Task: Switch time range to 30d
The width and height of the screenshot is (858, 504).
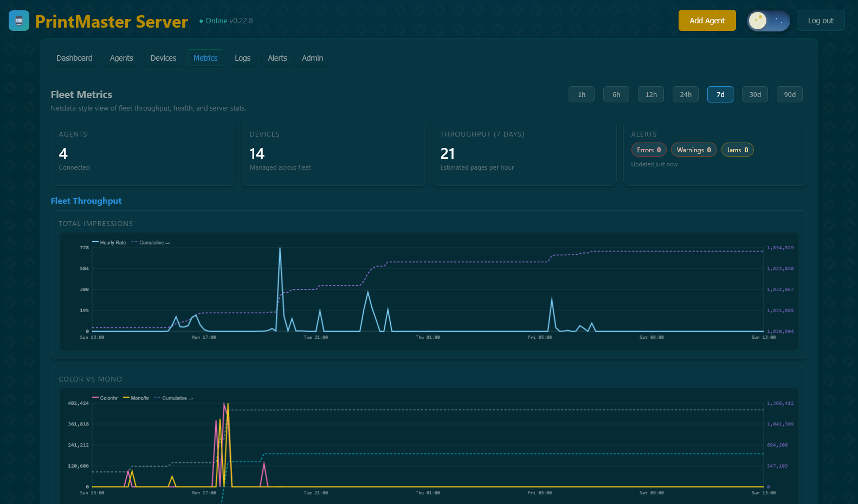Action: (755, 94)
